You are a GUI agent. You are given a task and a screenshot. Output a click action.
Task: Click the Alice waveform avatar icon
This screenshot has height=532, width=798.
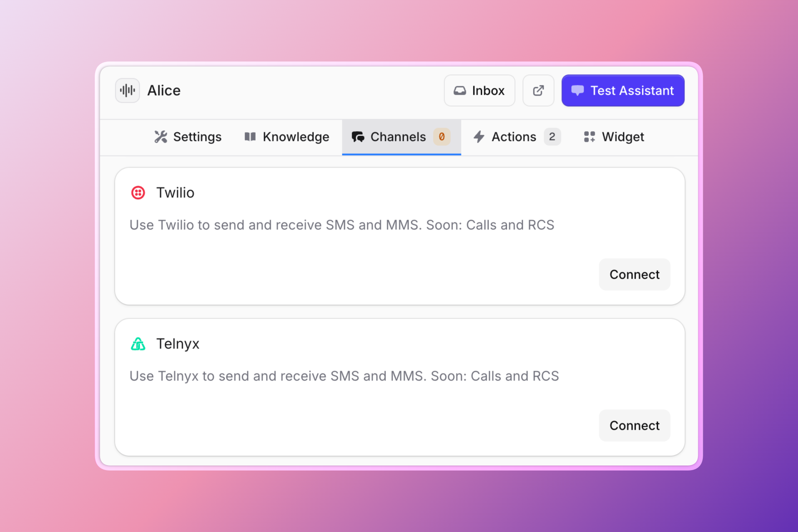point(127,90)
